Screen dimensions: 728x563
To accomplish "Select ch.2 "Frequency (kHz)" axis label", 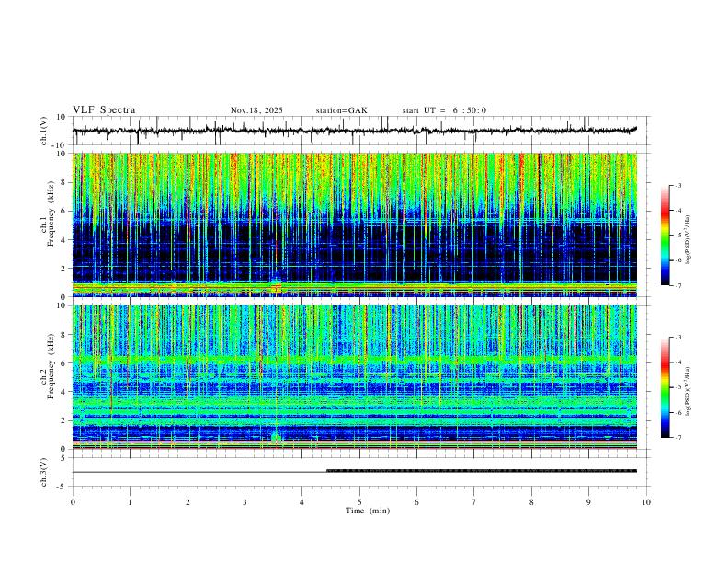I will pos(51,366).
